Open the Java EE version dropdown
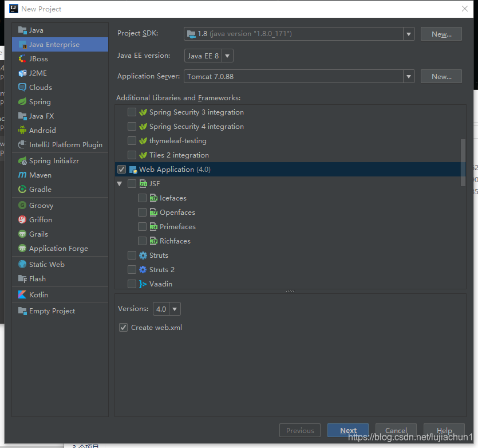This screenshot has height=448, width=478. [x=209, y=56]
